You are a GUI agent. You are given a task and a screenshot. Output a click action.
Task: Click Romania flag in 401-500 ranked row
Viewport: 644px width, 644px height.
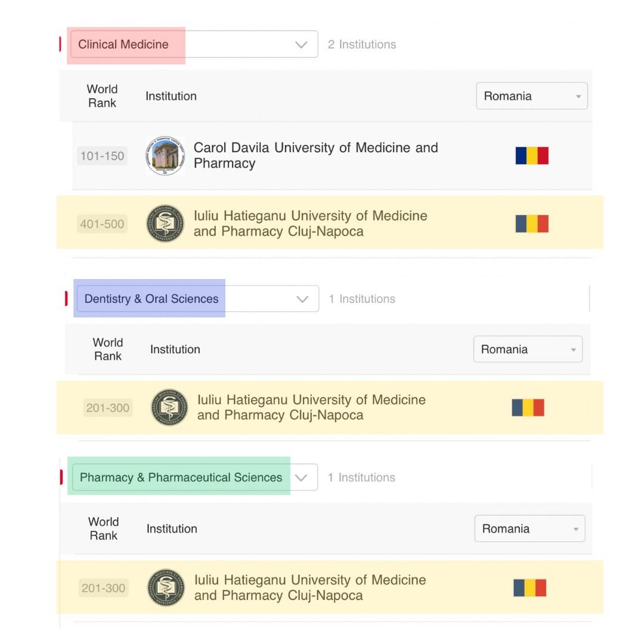pyautogui.click(x=532, y=224)
